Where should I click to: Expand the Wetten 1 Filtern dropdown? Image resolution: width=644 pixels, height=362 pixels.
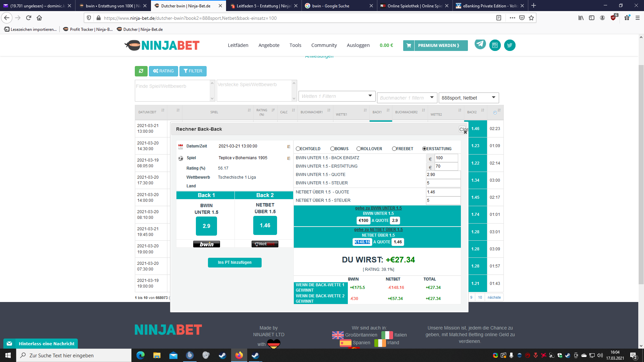click(337, 96)
